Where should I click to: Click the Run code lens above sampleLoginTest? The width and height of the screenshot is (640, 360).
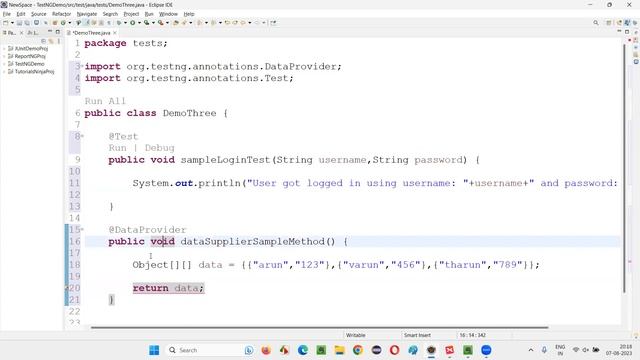(118, 148)
